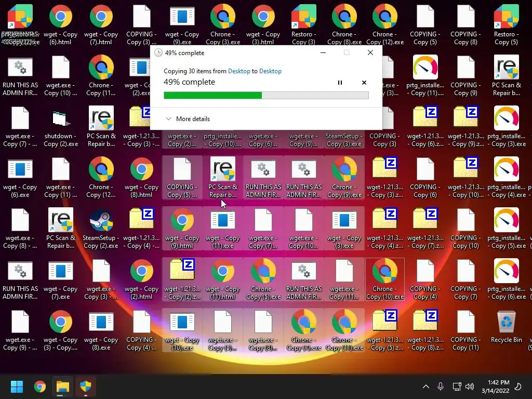Select Chrone - Copy (10).exe icon
Viewport: 532px width, 399px height.
(x=385, y=279)
